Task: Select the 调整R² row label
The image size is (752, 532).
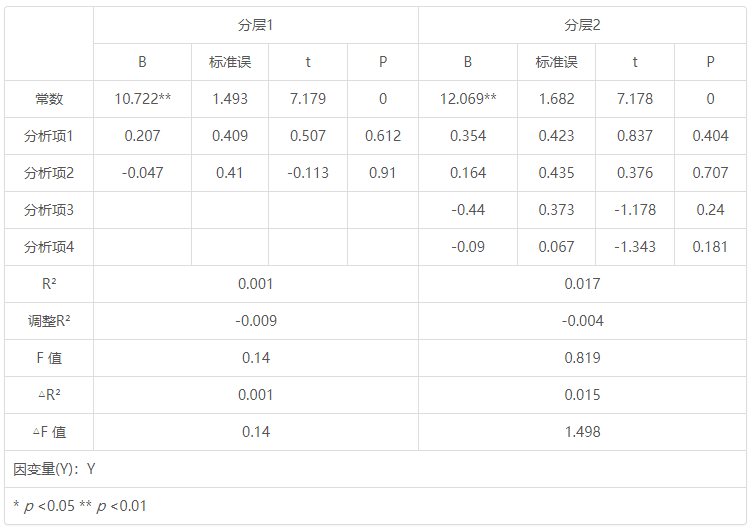Action: click(49, 321)
